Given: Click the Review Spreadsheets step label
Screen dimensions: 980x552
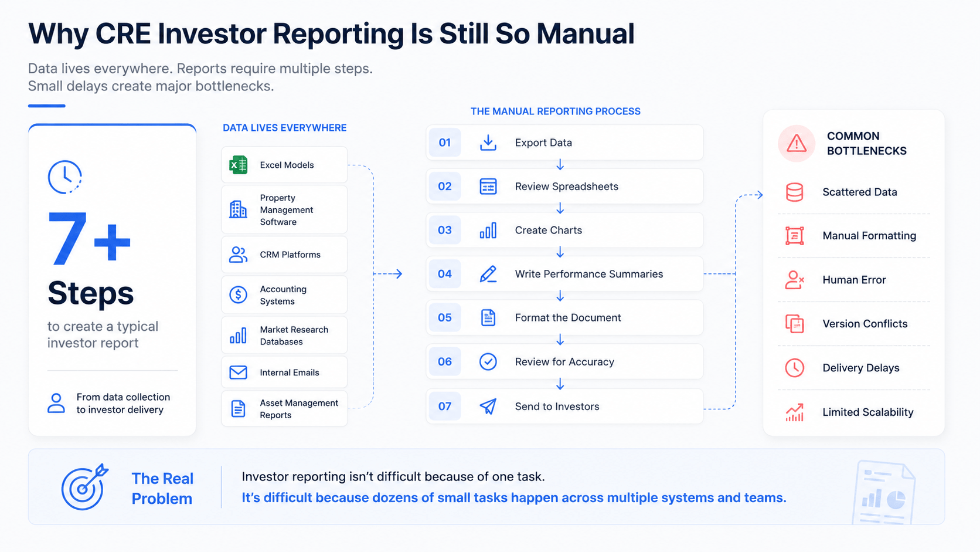Looking at the screenshot, I should tap(567, 187).
